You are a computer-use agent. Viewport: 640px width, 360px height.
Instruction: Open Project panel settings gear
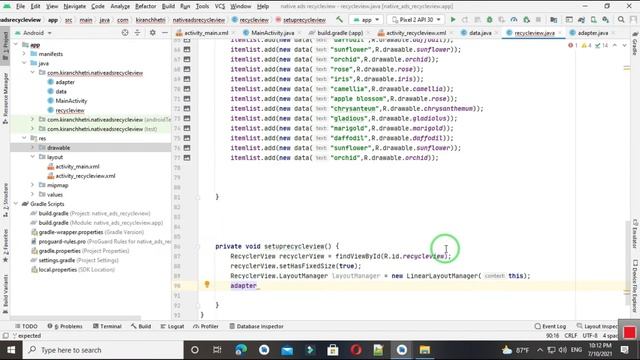[152, 33]
